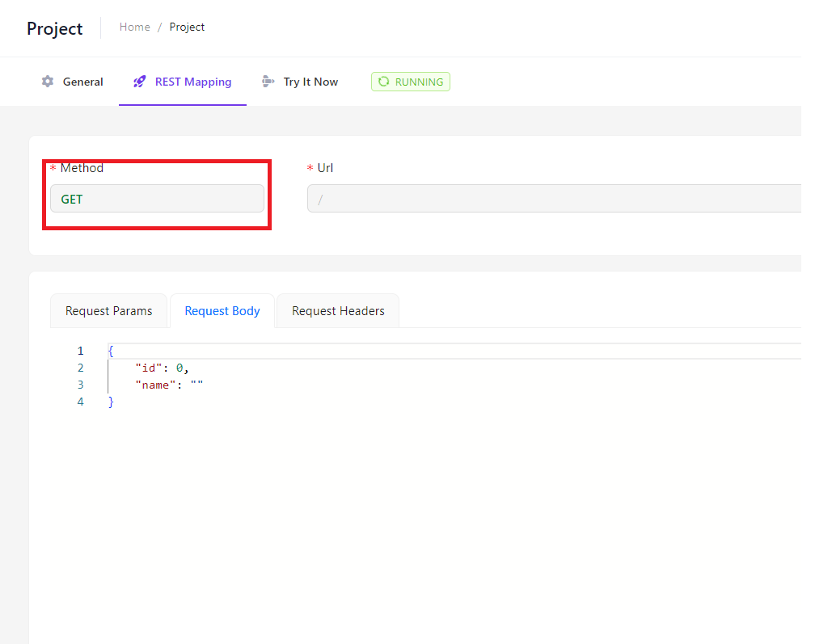
Task: Click line number 4 in the editor gutter
Action: (x=81, y=402)
